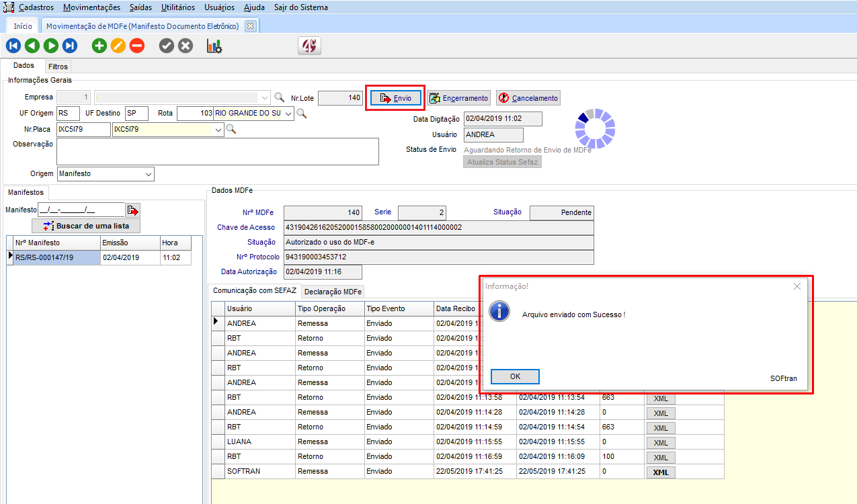The height and width of the screenshot is (504, 857).
Task: Open the chart settings report icon
Action: pyautogui.click(x=214, y=46)
